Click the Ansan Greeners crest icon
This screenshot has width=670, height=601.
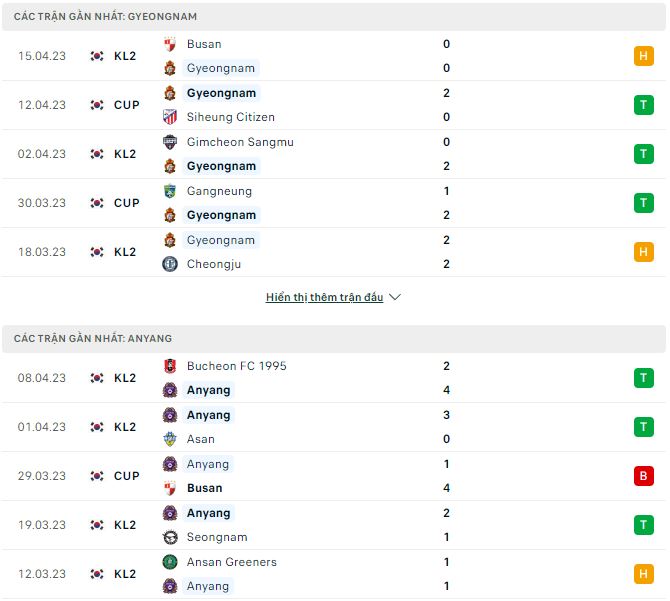(170, 562)
